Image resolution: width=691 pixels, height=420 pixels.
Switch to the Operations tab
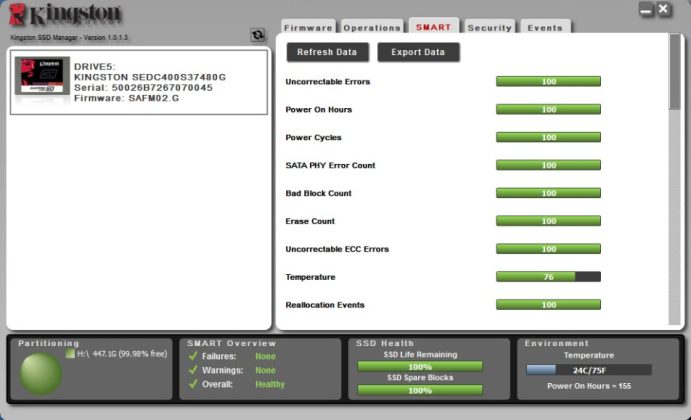pos(372,27)
